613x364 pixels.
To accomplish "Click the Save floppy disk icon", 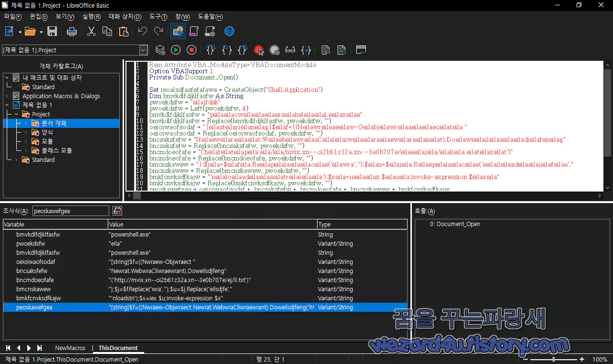I will (x=52, y=32).
